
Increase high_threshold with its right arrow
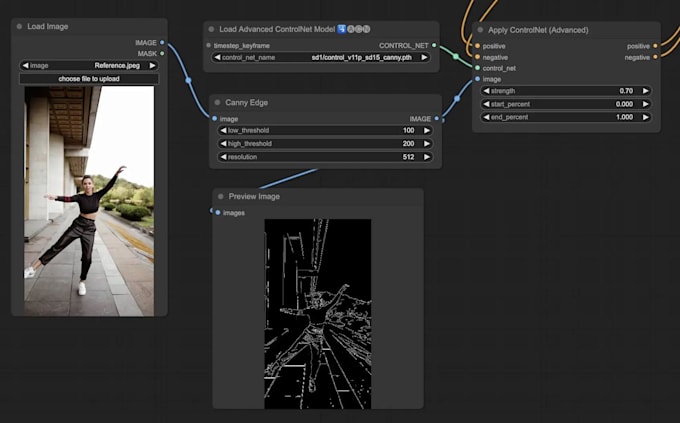pyautogui.click(x=427, y=144)
